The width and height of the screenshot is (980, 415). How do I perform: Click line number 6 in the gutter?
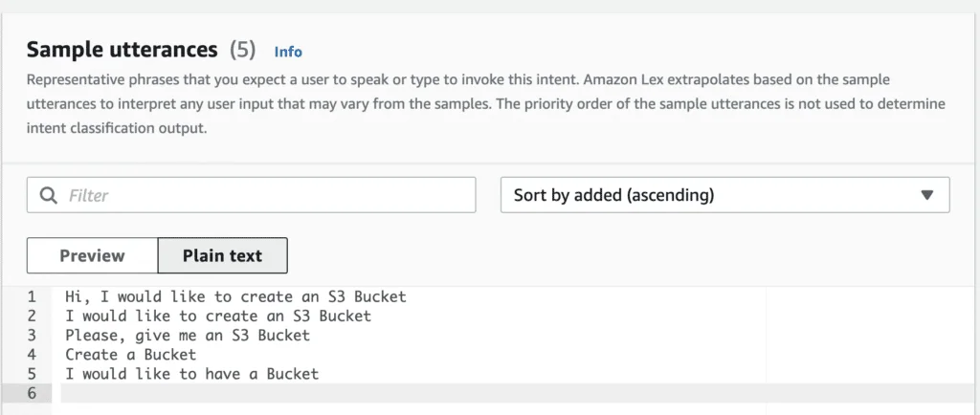32,393
